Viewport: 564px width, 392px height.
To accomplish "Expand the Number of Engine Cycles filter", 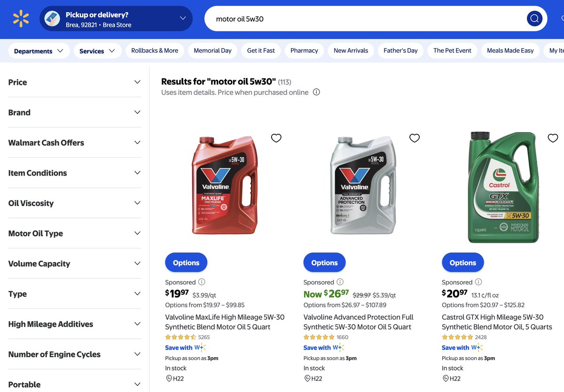I will [x=75, y=354].
